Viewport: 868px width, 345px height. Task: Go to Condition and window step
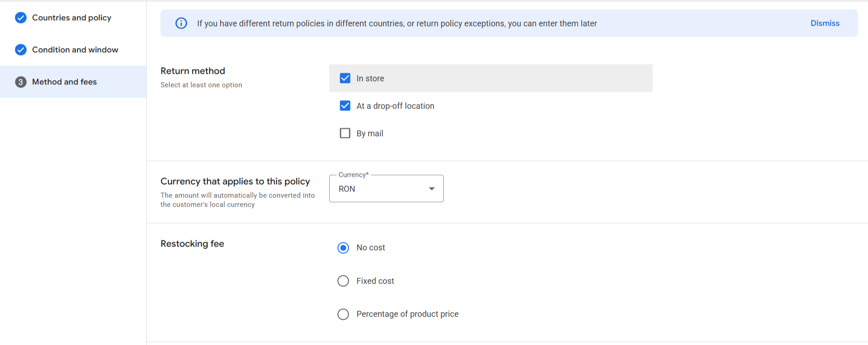(x=75, y=49)
